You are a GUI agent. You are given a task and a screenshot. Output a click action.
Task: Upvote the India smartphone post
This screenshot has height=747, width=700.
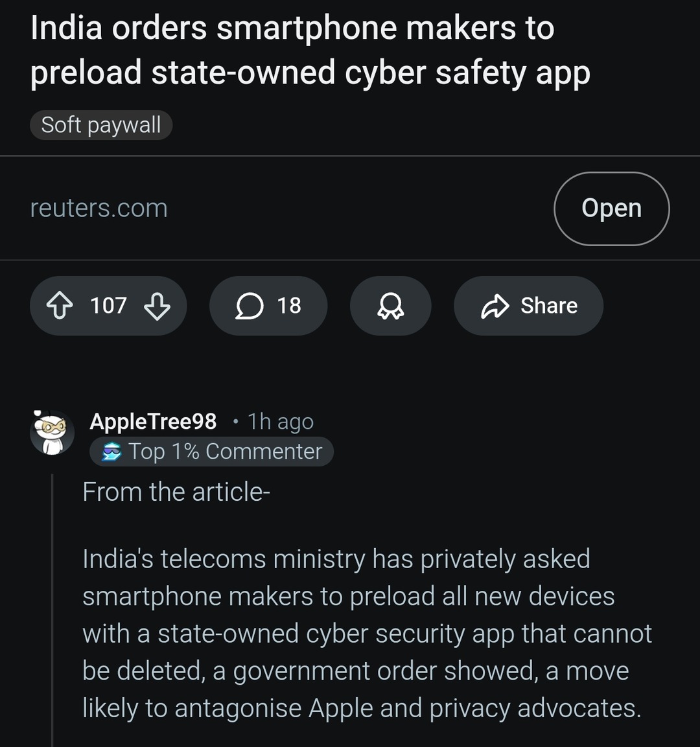click(x=60, y=306)
